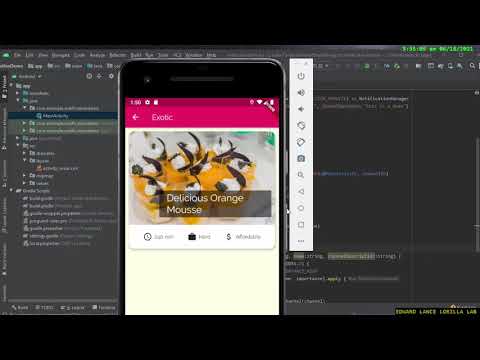Open the Edit menu

pyautogui.click(x=30, y=55)
